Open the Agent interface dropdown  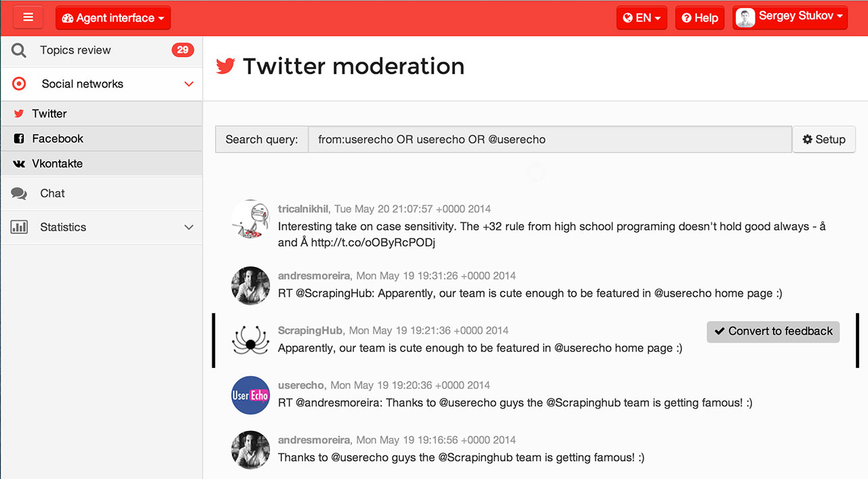tap(113, 18)
